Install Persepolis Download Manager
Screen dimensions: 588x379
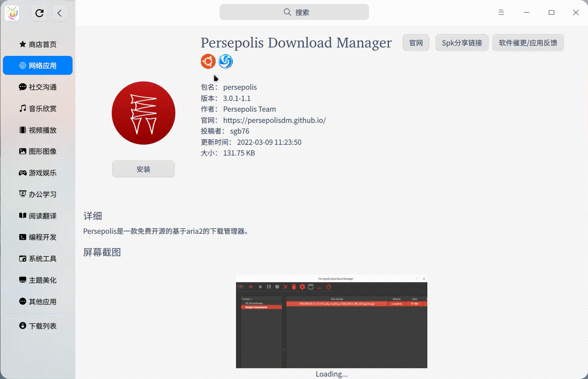(x=143, y=169)
